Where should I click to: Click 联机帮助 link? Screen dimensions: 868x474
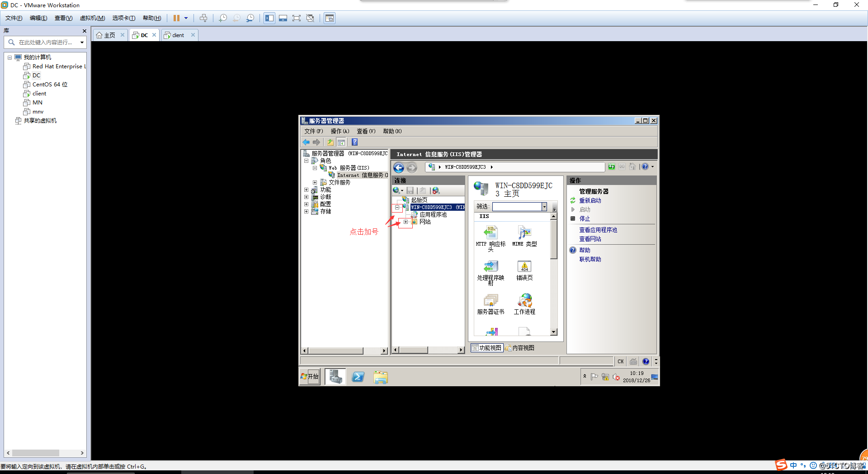tap(590, 259)
